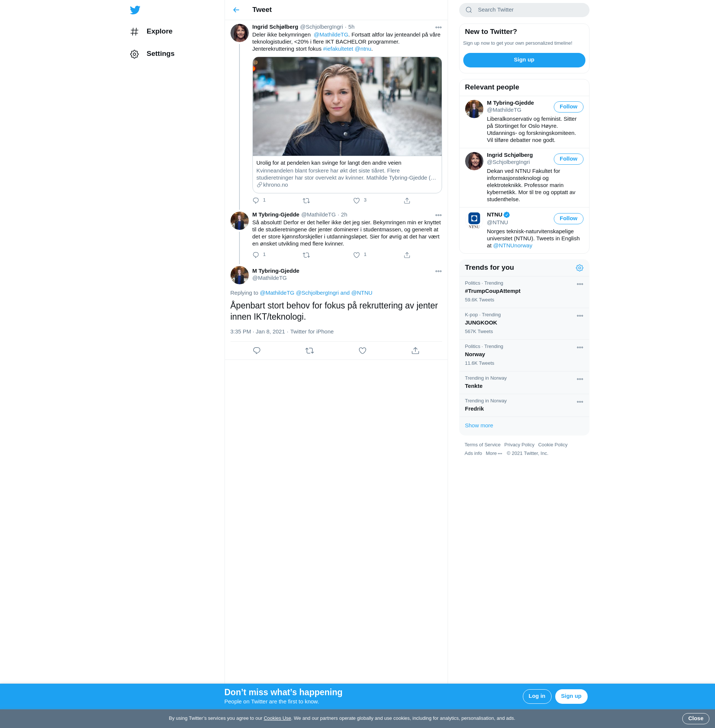715x728 pixels.
Task: Like the main tweet about IKT/teknologi
Action: tap(362, 351)
